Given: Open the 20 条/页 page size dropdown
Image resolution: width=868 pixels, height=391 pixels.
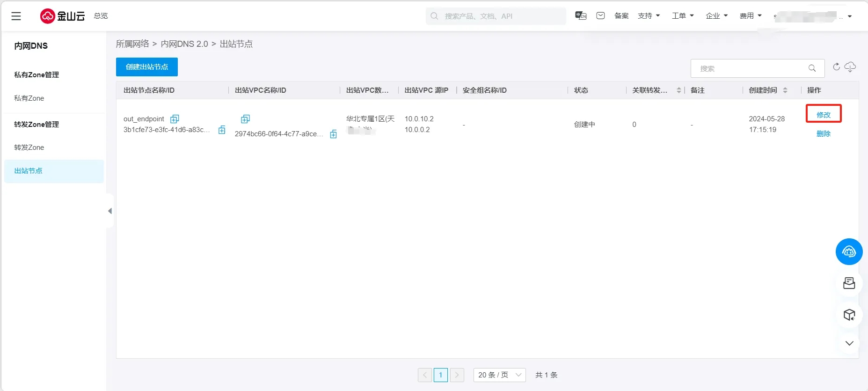Looking at the screenshot, I should click(x=499, y=375).
